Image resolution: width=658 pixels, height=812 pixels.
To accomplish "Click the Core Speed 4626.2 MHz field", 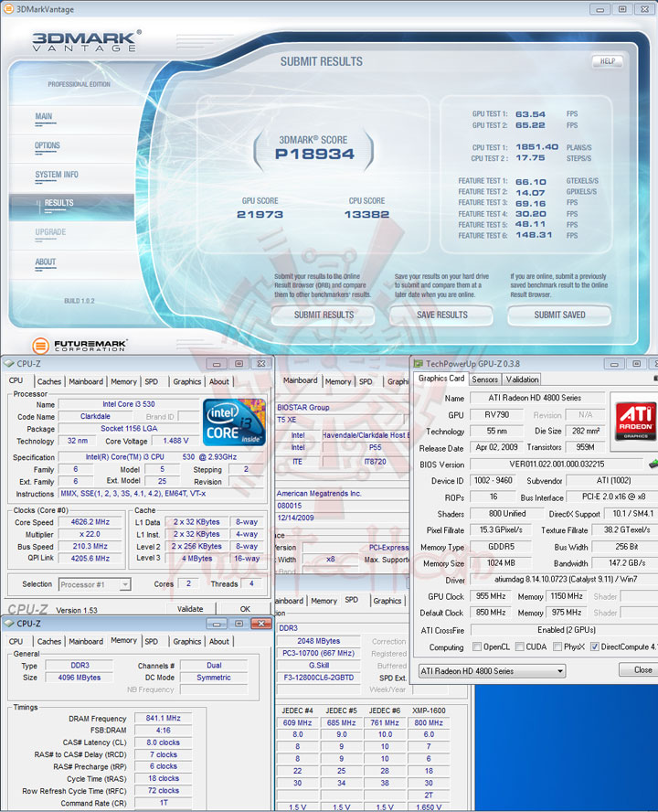I will click(x=90, y=522).
